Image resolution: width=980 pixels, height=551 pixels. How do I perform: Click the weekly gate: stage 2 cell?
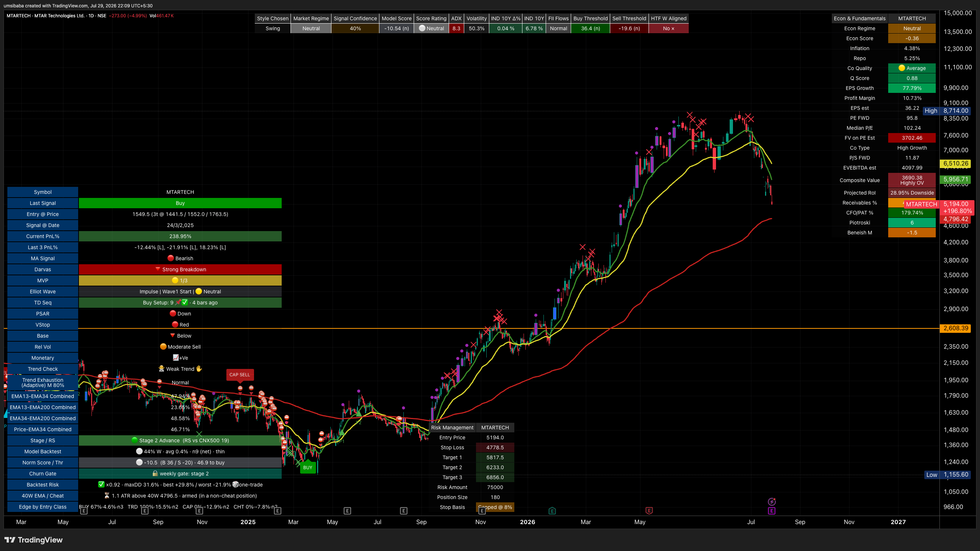180,474
